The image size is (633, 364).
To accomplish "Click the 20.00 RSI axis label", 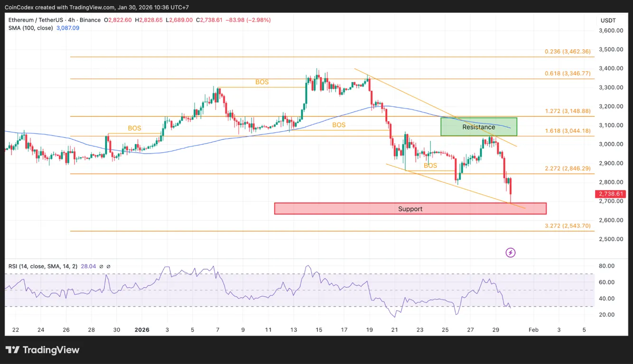I will (607, 315).
